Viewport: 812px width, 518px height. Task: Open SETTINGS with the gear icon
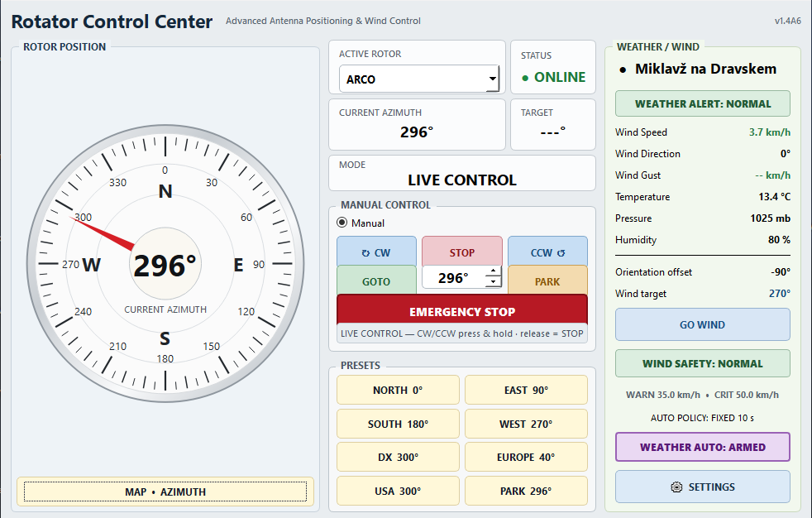pyautogui.click(x=703, y=487)
